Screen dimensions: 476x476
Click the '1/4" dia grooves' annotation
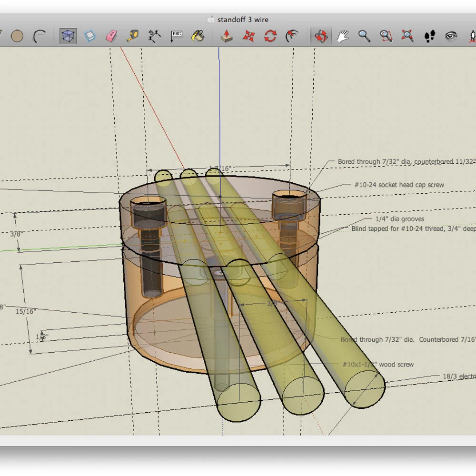(x=400, y=219)
